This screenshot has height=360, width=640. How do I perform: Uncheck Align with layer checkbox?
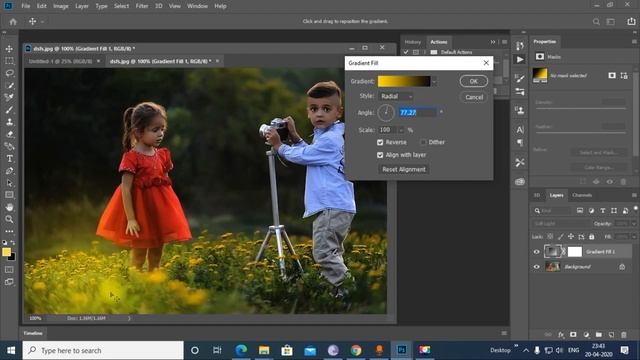380,155
